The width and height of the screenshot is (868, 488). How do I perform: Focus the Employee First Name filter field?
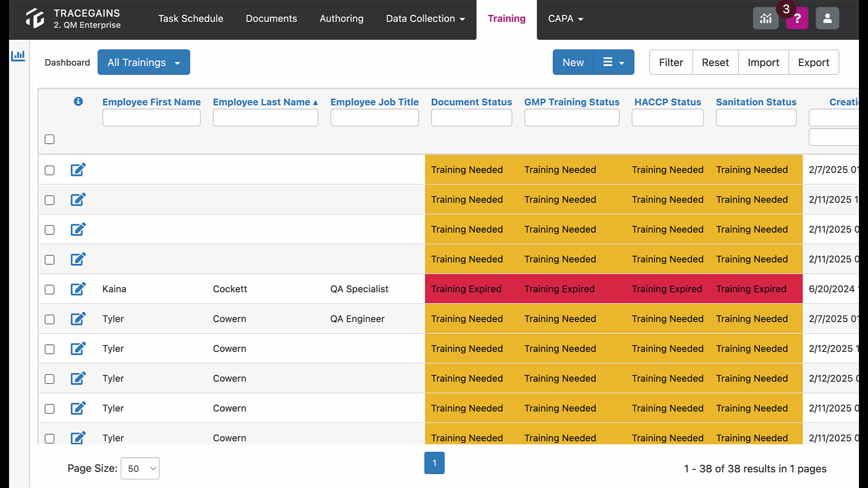pyautogui.click(x=151, y=118)
